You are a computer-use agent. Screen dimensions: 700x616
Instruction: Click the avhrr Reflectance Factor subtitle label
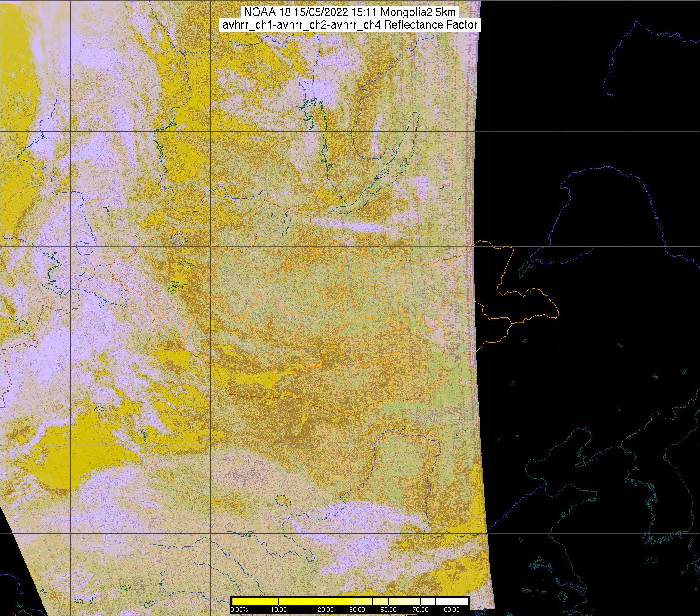[x=350, y=25]
